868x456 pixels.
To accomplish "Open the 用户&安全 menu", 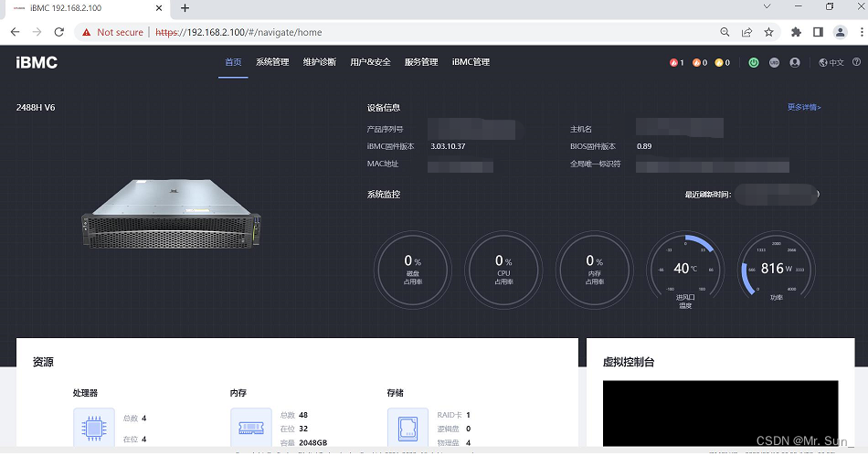I will coord(370,62).
